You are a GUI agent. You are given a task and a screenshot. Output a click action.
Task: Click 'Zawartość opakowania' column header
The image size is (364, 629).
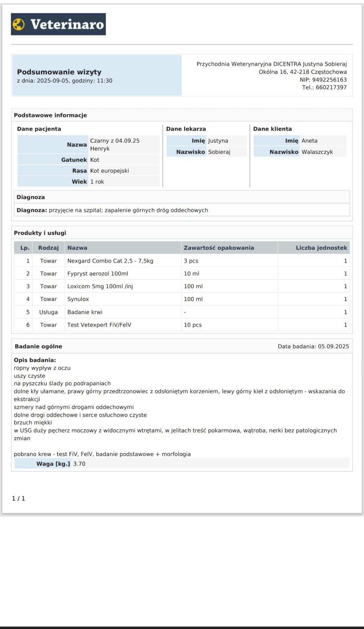(219, 248)
